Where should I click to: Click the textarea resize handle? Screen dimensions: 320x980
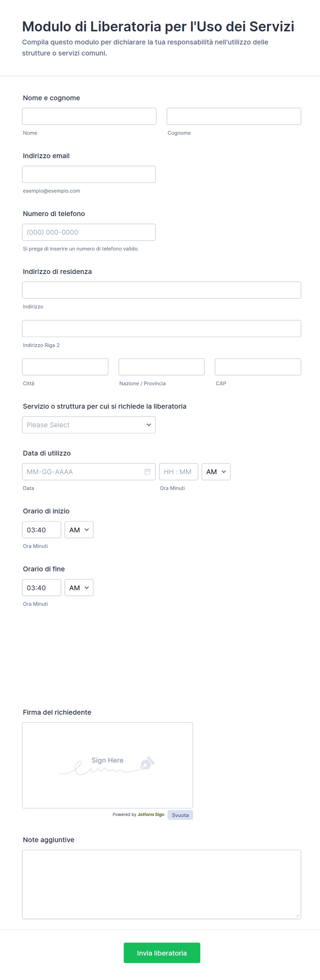297,915
